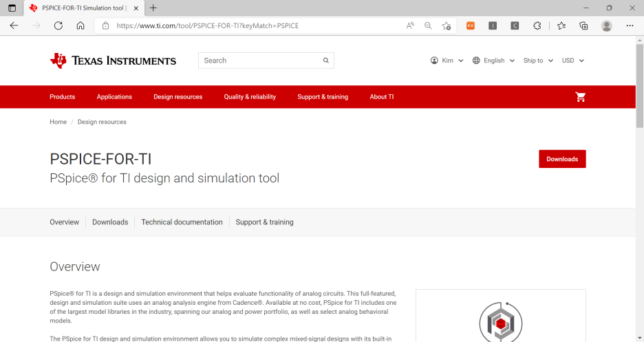The width and height of the screenshot is (644, 342).
Task: Click the search magnifier icon
Action: pos(325,61)
